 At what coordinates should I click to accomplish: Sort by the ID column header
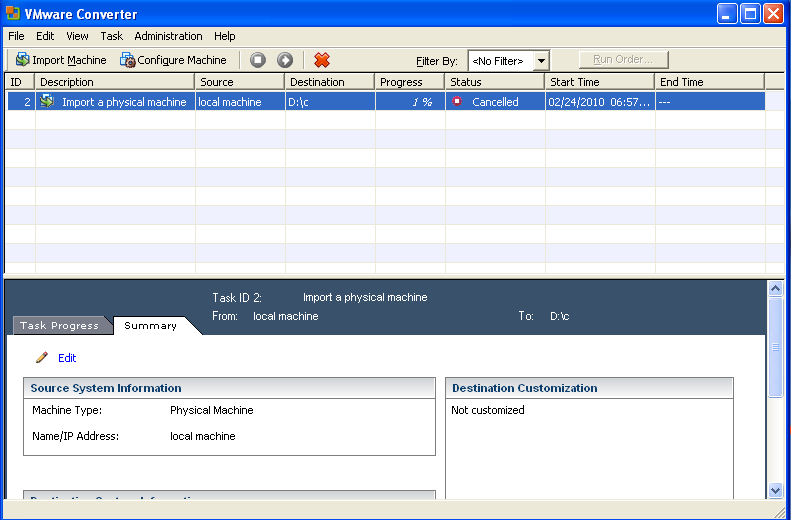[20, 82]
